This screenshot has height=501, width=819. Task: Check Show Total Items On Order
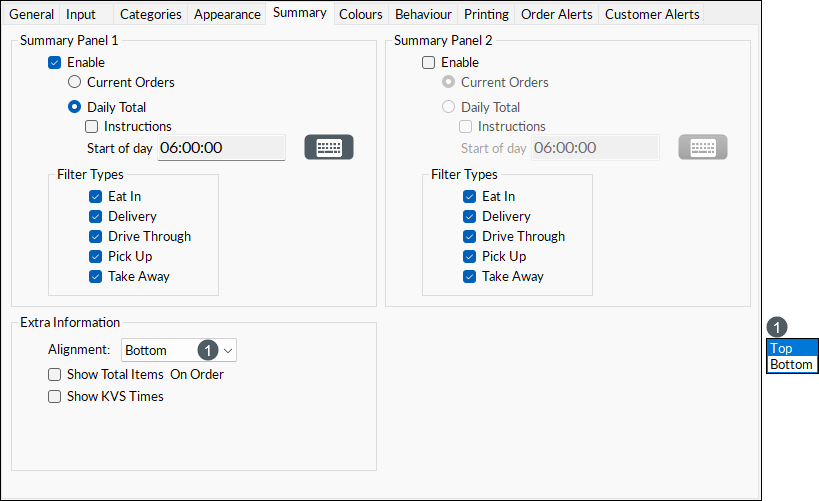[x=54, y=375]
